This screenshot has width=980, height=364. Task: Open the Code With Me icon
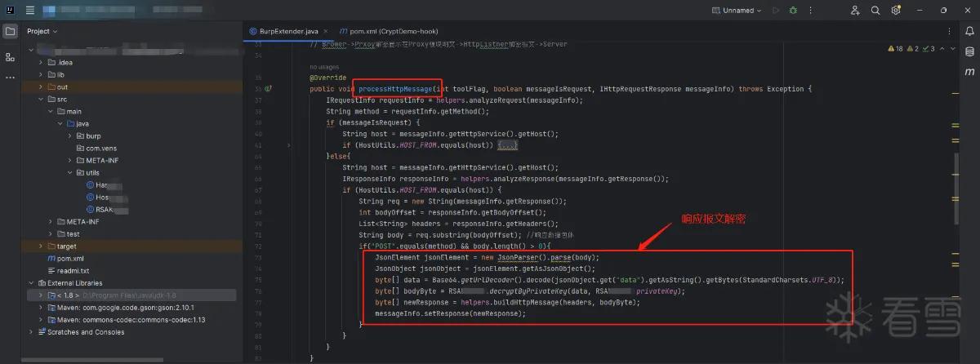[855, 11]
